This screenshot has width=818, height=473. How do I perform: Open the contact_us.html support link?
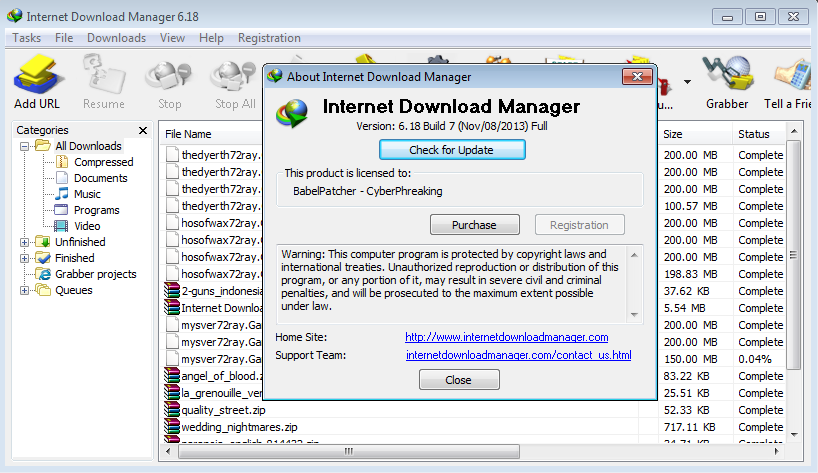click(519, 355)
